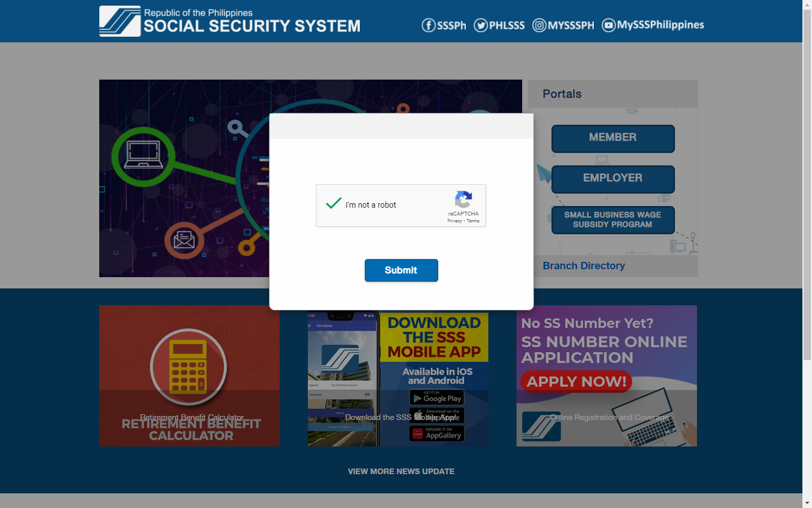Open the EMPLOYER portal
Screen dimensions: 812x508
[x=613, y=179]
